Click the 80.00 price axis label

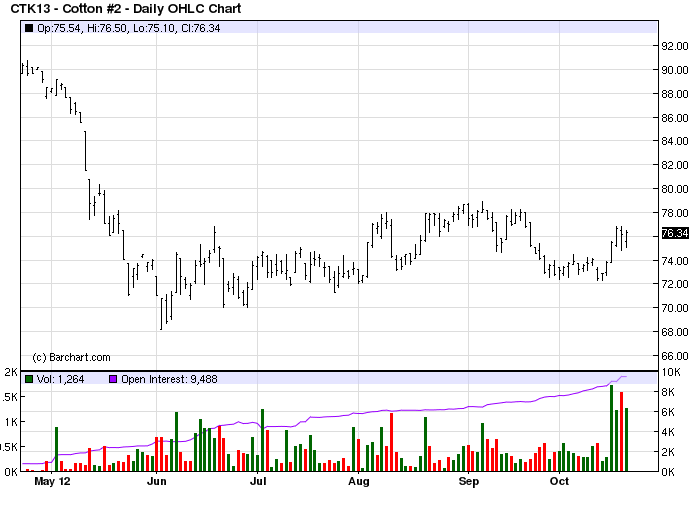675,189
